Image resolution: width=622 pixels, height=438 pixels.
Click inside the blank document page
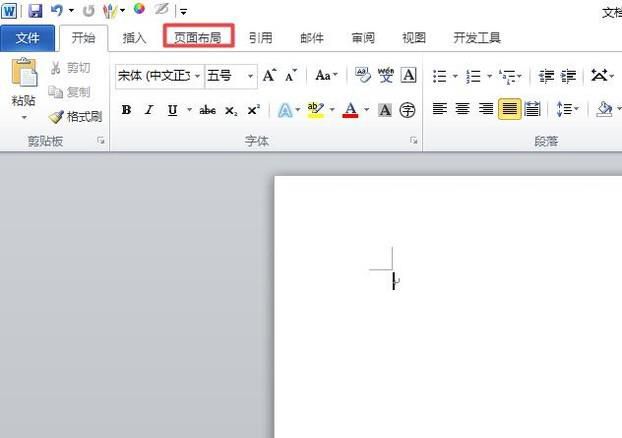pyautogui.click(x=450, y=330)
